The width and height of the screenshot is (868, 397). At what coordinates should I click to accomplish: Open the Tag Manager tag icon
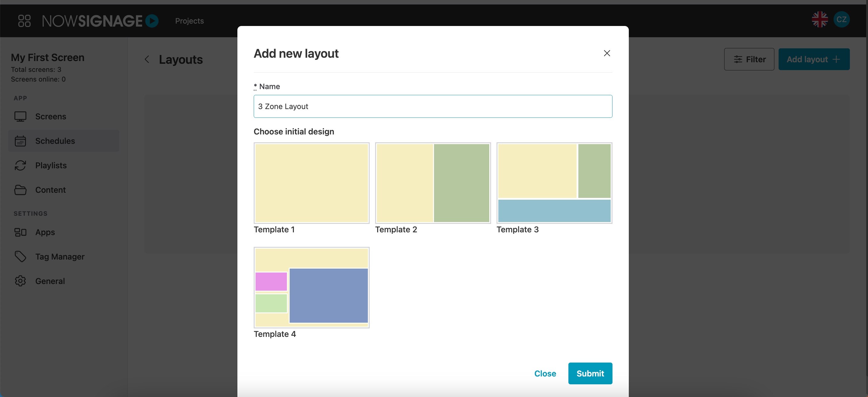point(20,257)
